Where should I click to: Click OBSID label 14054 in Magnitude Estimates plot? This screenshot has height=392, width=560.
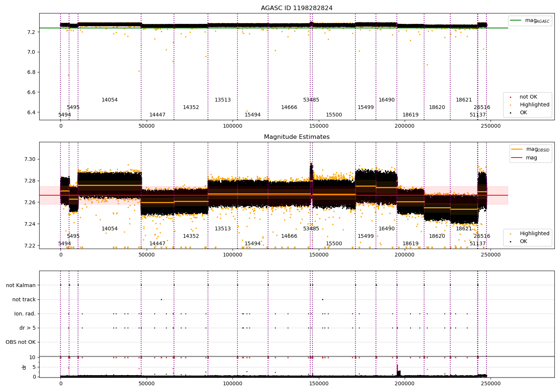[x=109, y=229]
